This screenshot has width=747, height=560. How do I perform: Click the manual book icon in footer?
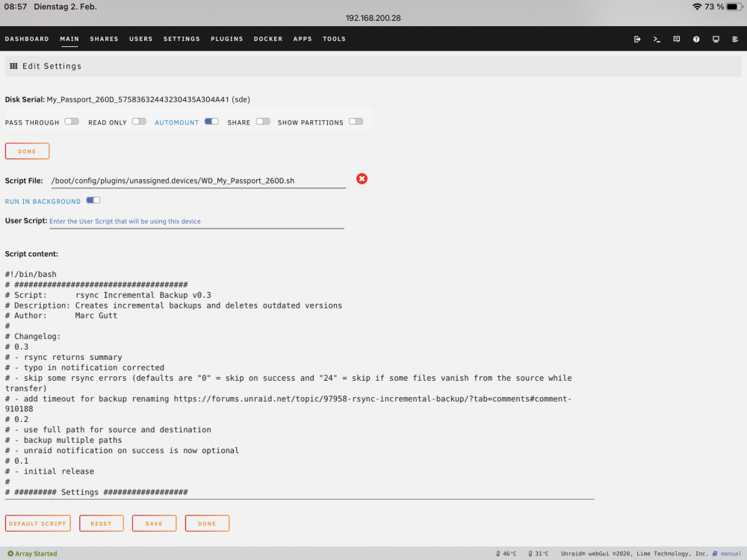point(715,553)
